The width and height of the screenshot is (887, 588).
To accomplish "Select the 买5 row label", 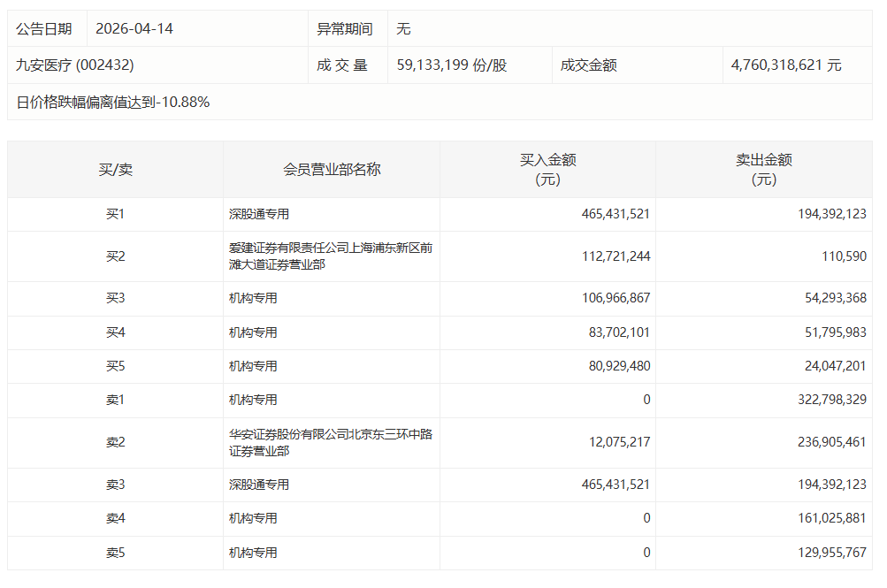I will [115, 366].
